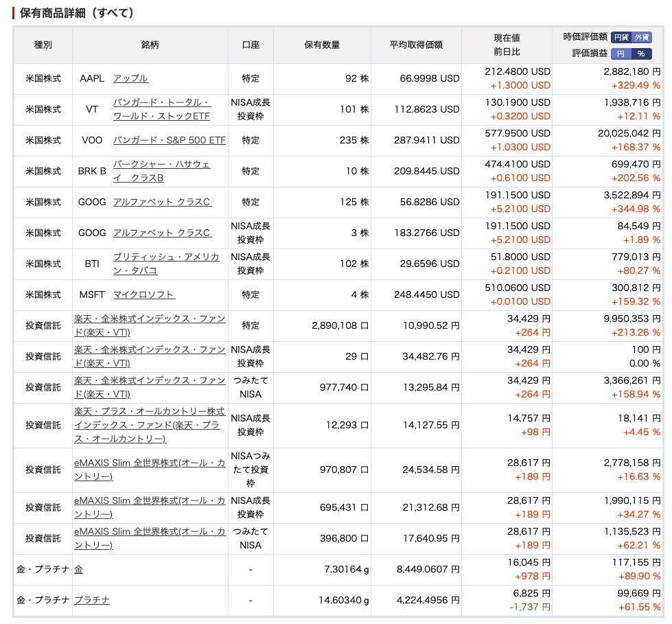Click the 時価評価額 header label
Screen dimensions: 672x624
click(585, 37)
